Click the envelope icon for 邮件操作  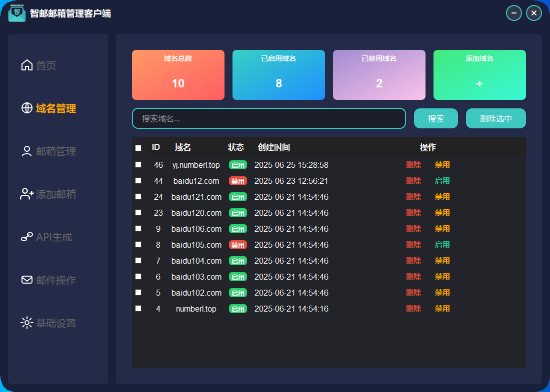27,280
